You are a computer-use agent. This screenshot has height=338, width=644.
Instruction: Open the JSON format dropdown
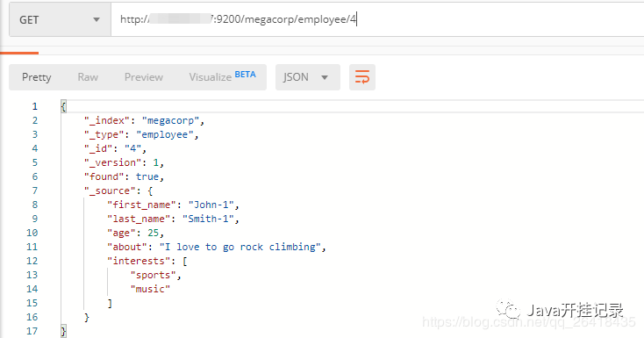308,77
